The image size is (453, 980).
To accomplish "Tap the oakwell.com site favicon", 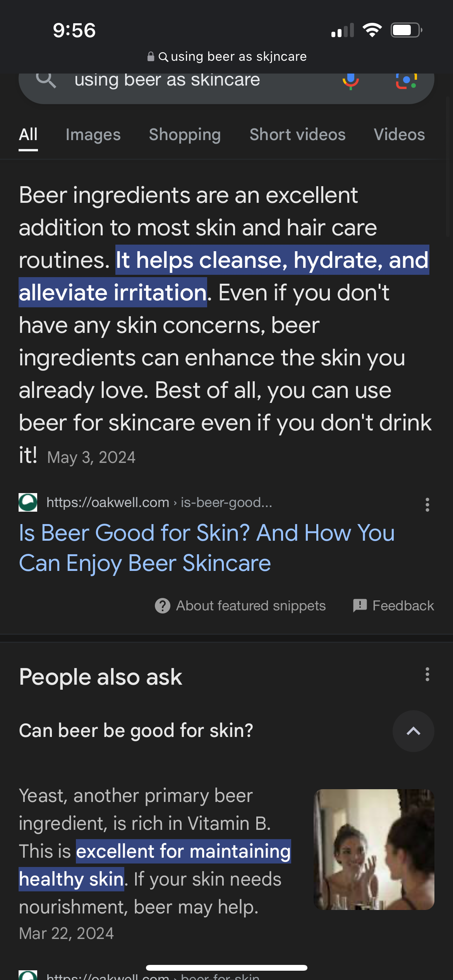I will pos(28,502).
